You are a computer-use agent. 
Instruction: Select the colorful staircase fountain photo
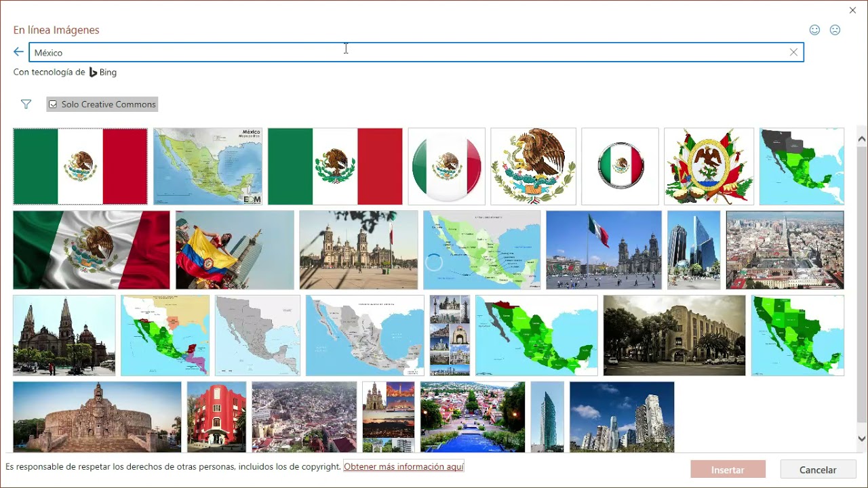(x=473, y=417)
